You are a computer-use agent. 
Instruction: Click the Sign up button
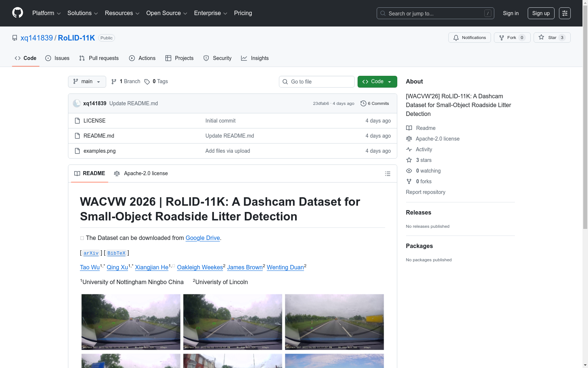click(x=541, y=13)
